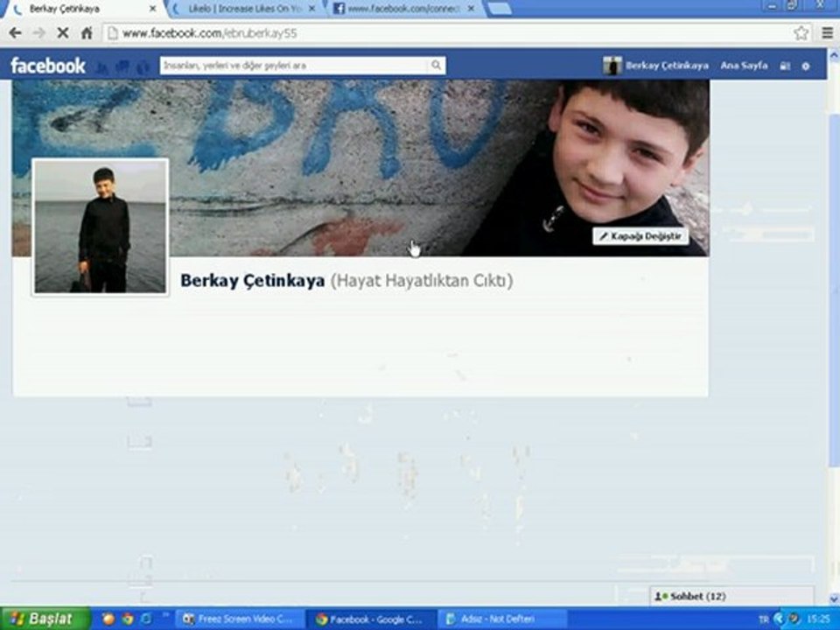The height and width of the screenshot is (630, 840).
Task: Close the Likelo tab
Action: [311, 9]
